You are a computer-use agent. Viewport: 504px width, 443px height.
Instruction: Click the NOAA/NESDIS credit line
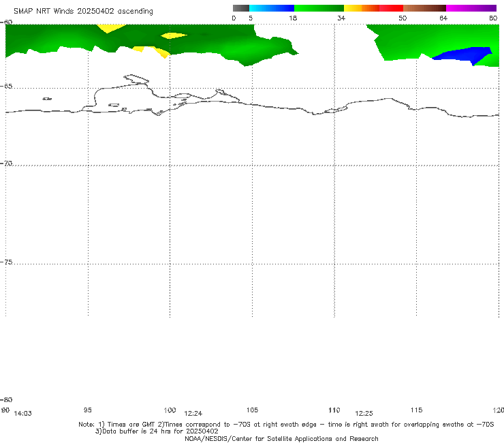[x=281, y=438]
